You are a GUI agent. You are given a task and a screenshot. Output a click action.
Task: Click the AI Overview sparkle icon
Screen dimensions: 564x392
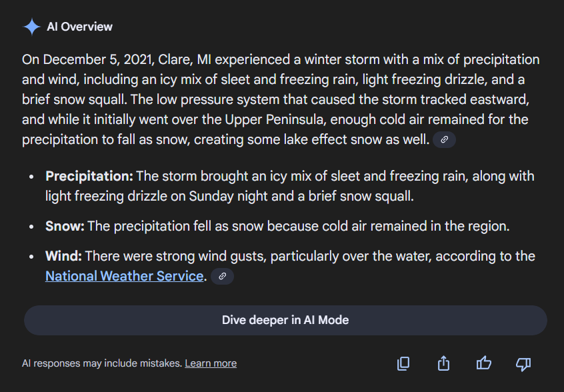point(31,27)
